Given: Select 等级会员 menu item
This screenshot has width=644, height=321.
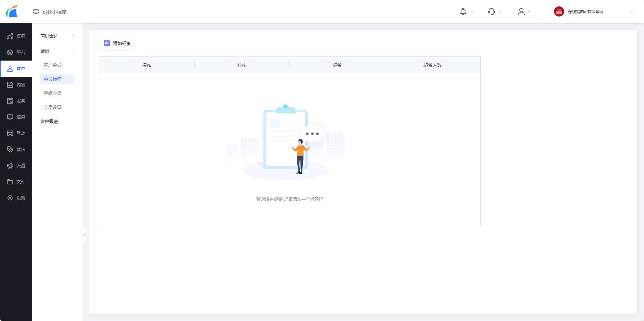Looking at the screenshot, I should click(x=53, y=93).
